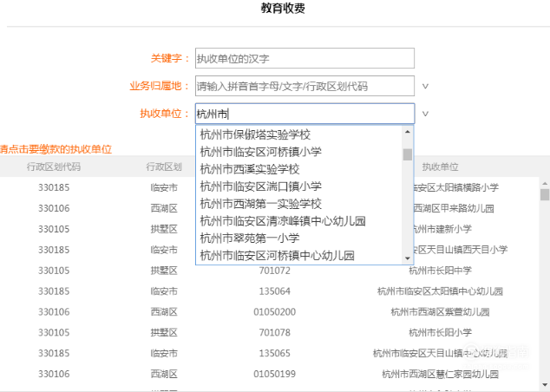Click the 西湖区甲来路幼儿园 unit cell
Screen dimensions: 550x392
[x=455, y=208]
